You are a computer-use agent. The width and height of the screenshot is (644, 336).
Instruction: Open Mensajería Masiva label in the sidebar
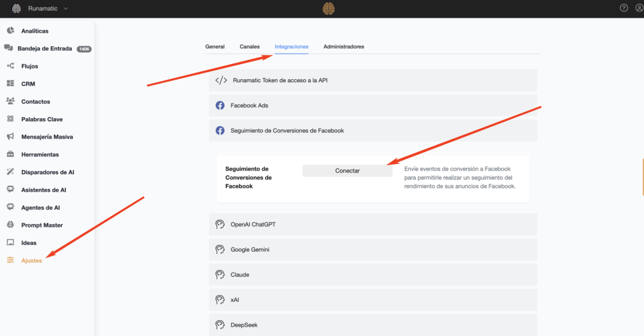(47, 137)
